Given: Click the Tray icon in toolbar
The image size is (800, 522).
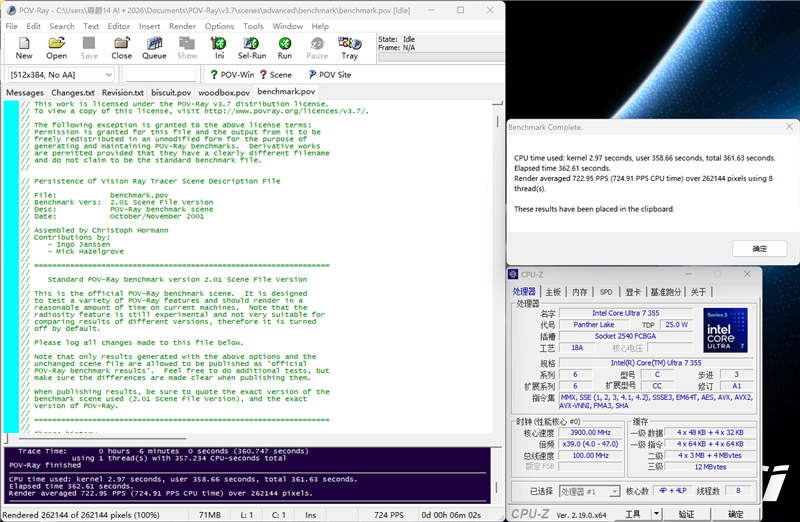Looking at the screenshot, I should tap(349, 47).
